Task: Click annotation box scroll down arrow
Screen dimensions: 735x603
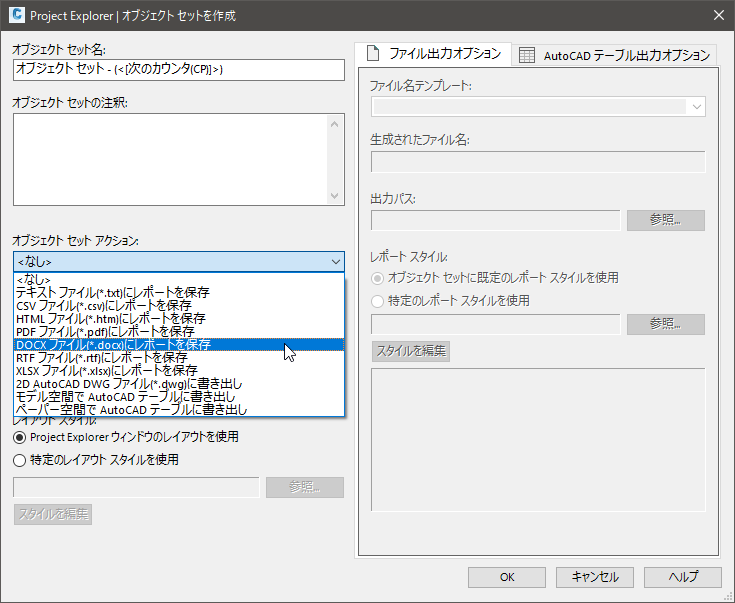Action: point(334,196)
